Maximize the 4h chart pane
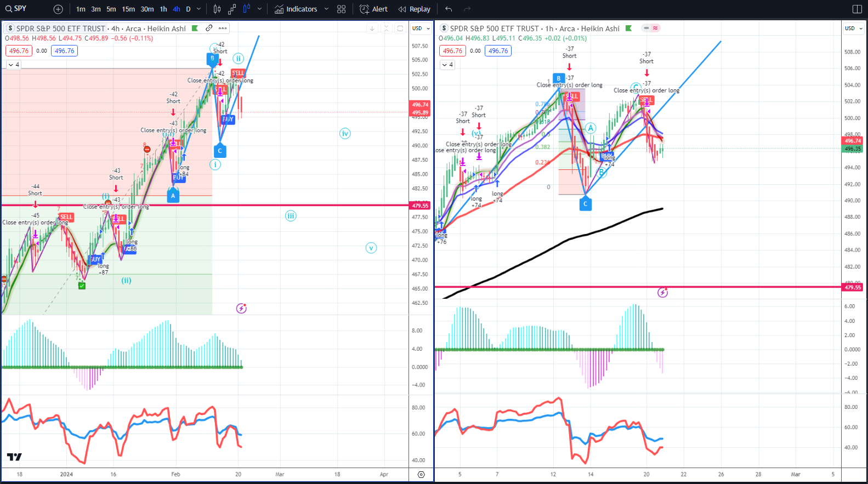Screen dimensions: 868x484 coord(400,29)
